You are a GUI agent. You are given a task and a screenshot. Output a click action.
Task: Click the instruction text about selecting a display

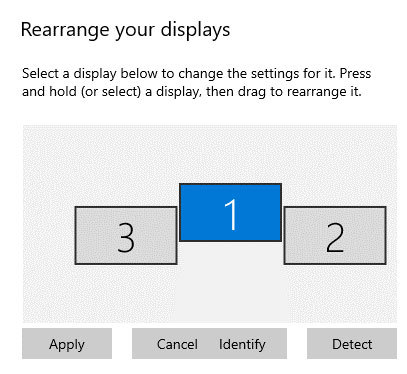(x=196, y=82)
